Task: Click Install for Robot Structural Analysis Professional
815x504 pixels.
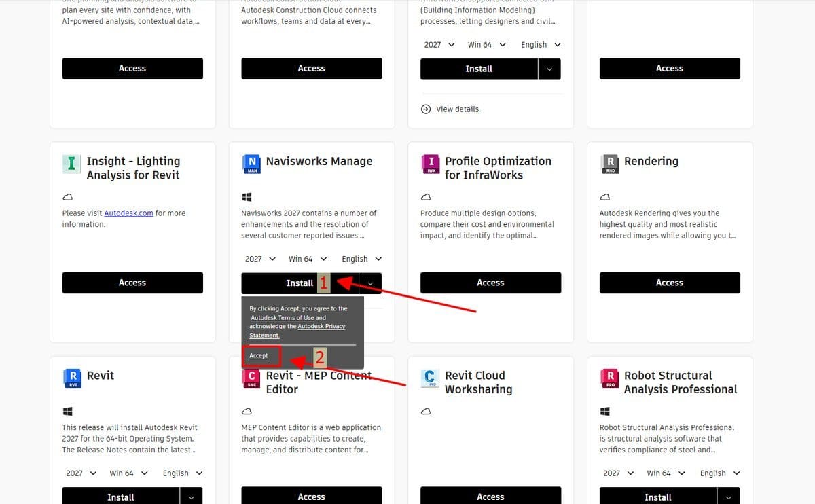Action: [x=658, y=497]
